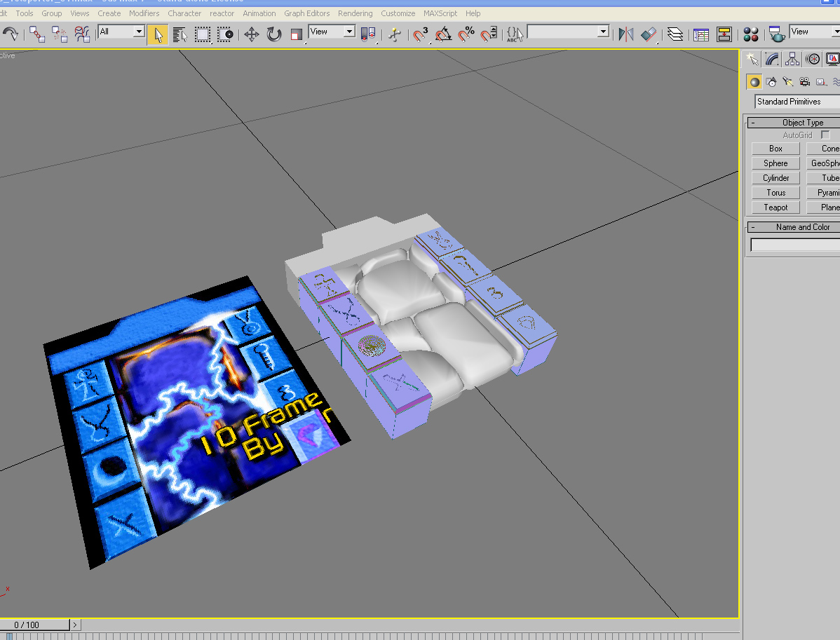Activate the Select Object arrow tool
This screenshot has width=840, height=640.
point(158,35)
